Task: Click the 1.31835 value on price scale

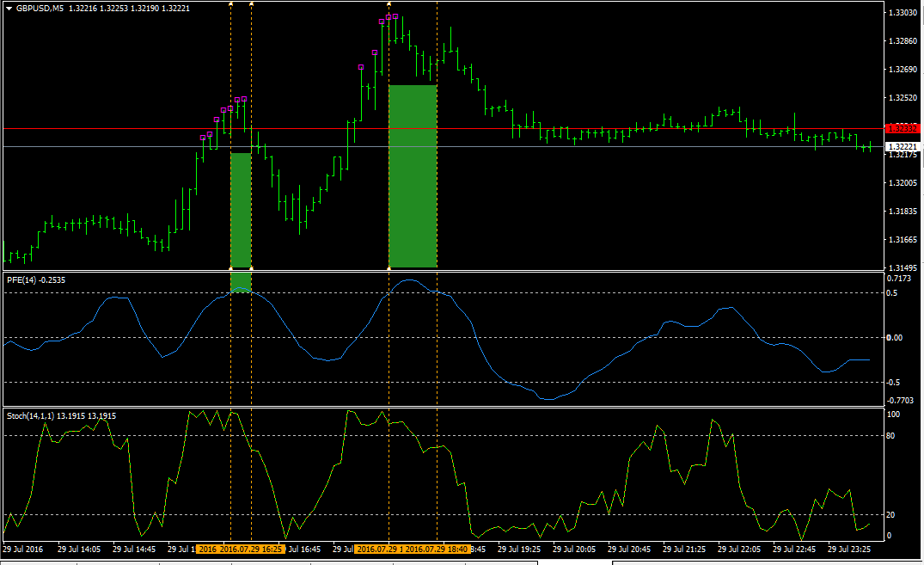Action: 903,212
